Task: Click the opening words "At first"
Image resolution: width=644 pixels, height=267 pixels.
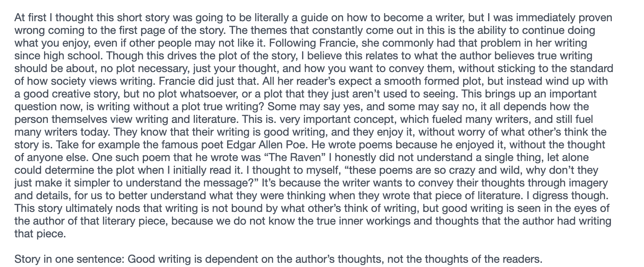Action: [28, 18]
